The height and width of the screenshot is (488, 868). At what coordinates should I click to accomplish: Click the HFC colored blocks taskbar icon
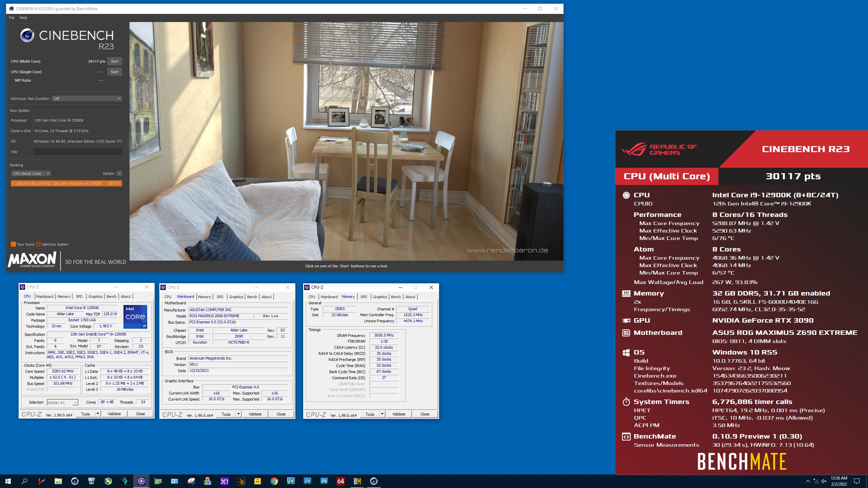(208, 481)
